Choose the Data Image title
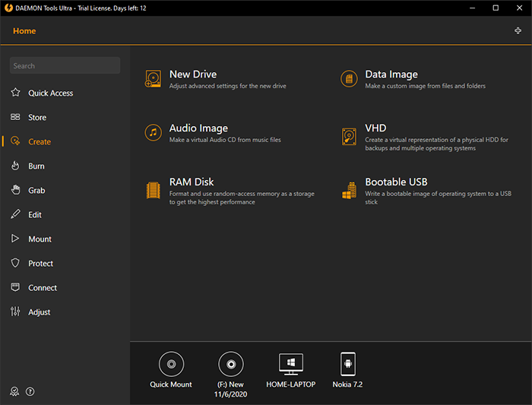This screenshot has width=532, height=405. click(391, 74)
